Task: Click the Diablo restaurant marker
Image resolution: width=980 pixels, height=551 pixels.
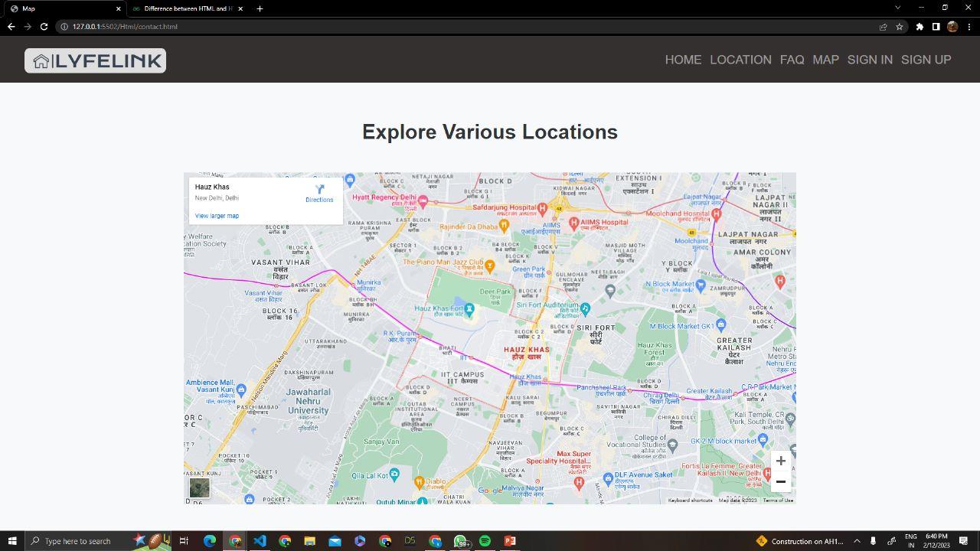Action: click(418, 482)
